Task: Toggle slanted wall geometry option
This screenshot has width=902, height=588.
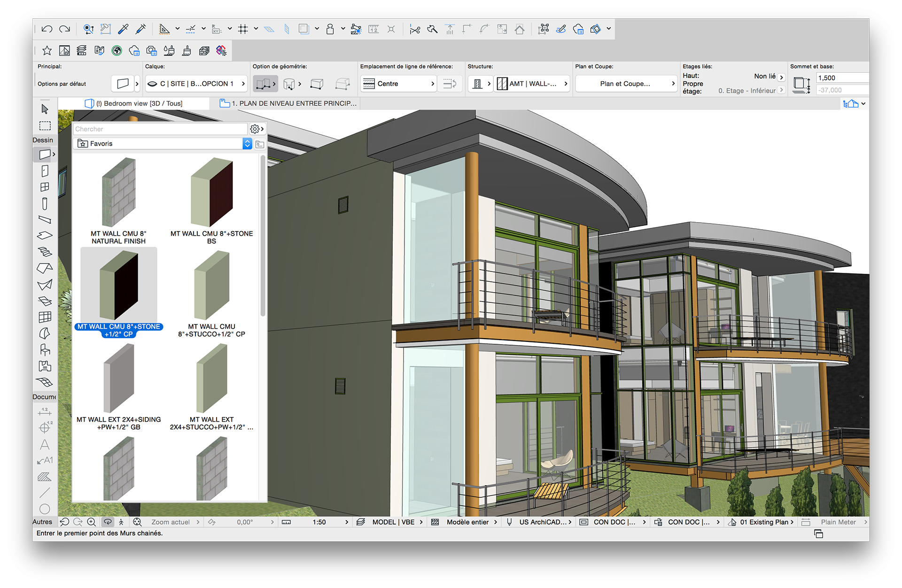Action: pyautogui.click(x=317, y=84)
